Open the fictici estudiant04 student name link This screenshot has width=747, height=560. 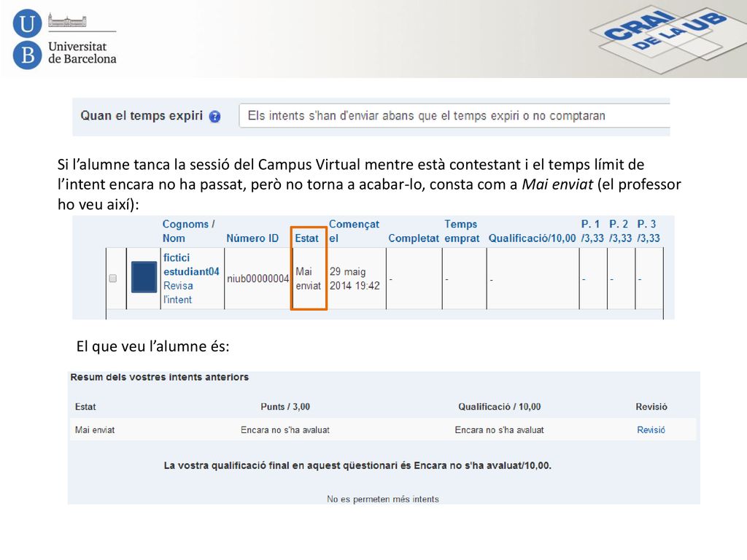coord(191,264)
